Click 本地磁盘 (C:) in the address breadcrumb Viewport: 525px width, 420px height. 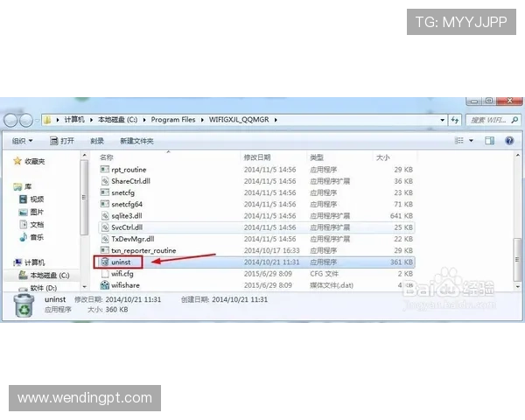click(117, 120)
